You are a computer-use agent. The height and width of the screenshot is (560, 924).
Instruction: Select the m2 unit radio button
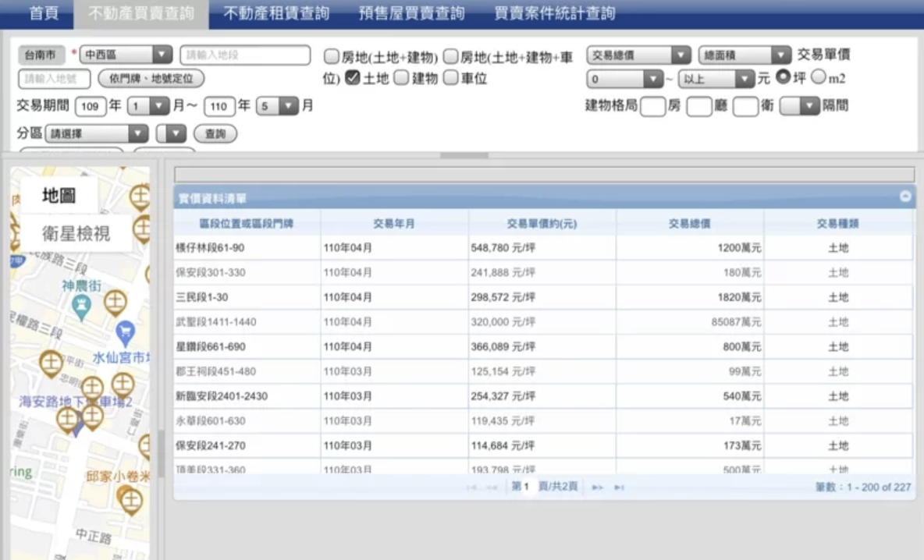(x=818, y=78)
